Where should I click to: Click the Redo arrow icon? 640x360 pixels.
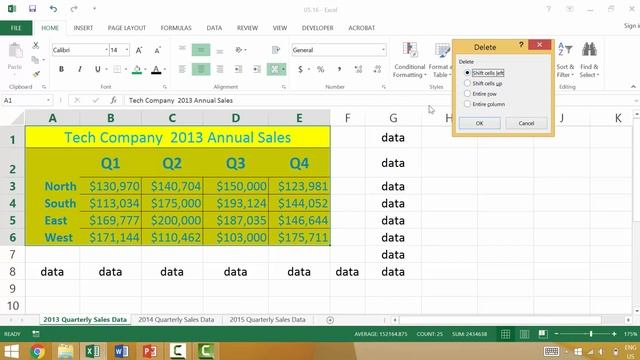(x=74, y=9)
